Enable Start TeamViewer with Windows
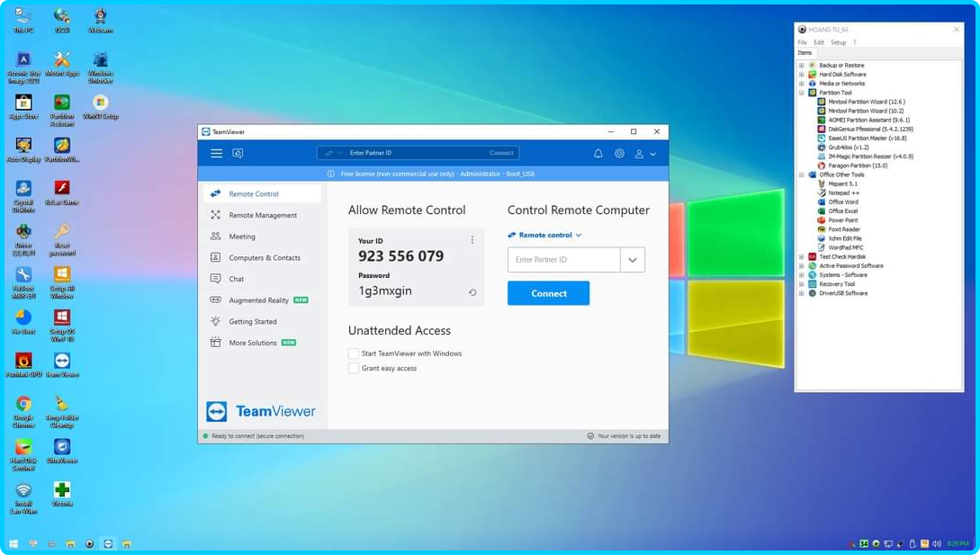980x555 pixels. (353, 354)
